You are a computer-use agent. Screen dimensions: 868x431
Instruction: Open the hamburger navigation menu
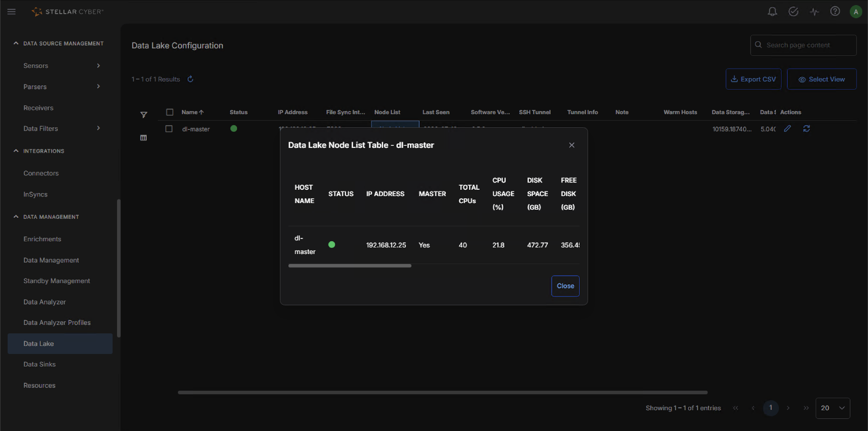(11, 11)
